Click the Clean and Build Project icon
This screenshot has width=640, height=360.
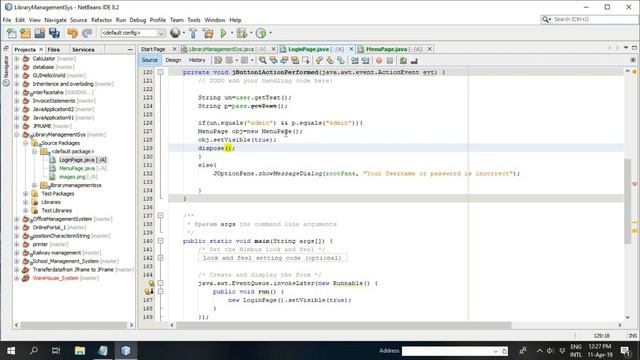coord(208,33)
